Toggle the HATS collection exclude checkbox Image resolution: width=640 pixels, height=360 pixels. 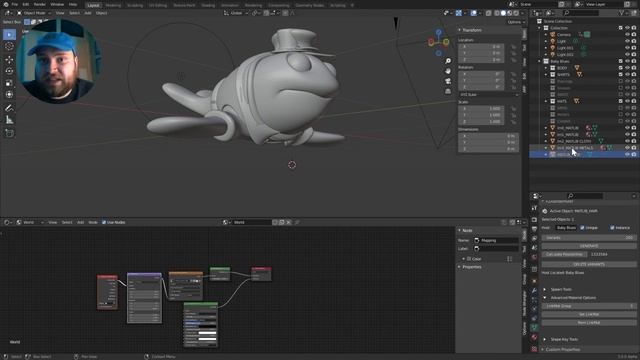click(x=621, y=101)
